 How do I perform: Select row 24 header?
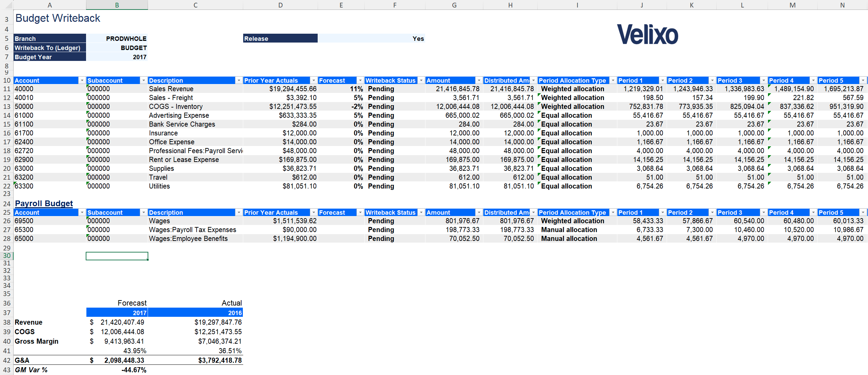pyautogui.click(x=6, y=203)
